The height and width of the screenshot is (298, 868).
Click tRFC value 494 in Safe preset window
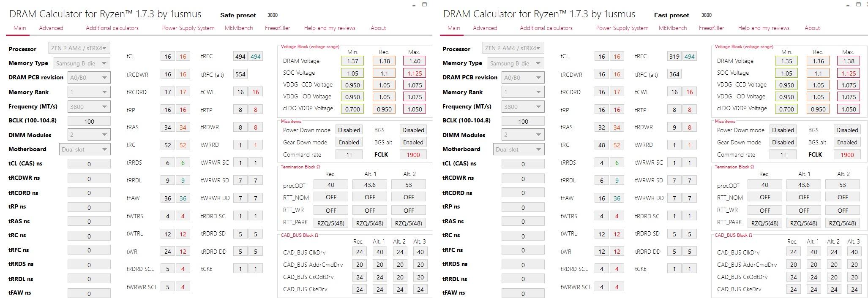(x=240, y=57)
